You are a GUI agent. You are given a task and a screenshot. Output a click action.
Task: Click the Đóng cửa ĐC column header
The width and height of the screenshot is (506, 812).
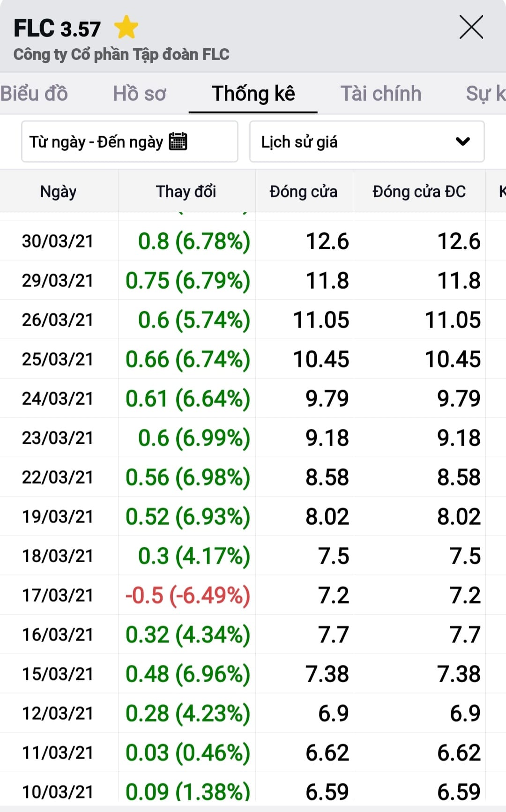tap(419, 191)
